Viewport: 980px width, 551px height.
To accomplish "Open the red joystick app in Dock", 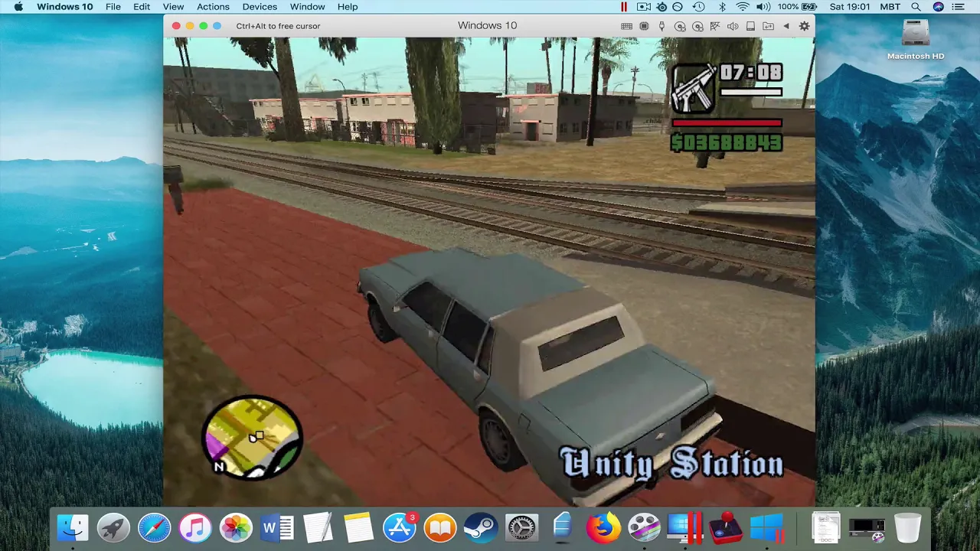I will click(x=725, y=528).
